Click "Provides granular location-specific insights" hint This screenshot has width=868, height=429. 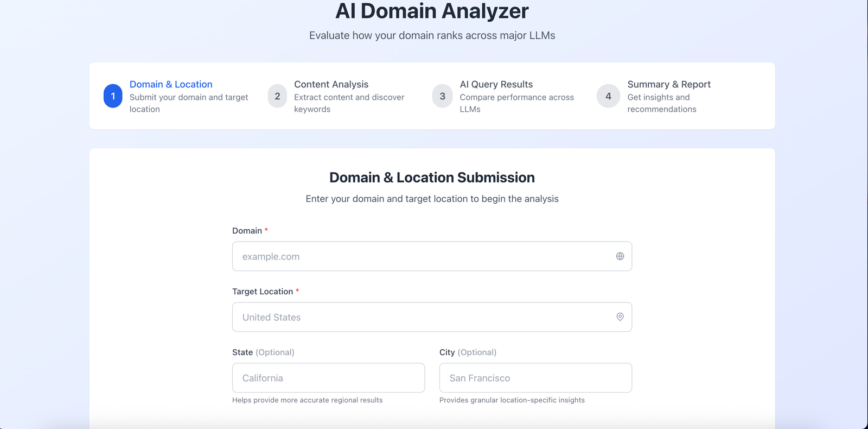coord(512,400)
